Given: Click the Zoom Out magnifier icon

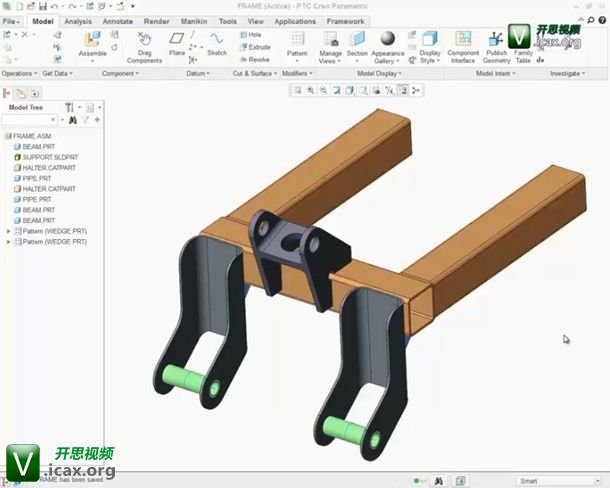Looking at the screenshot, I should pos(323,90).
